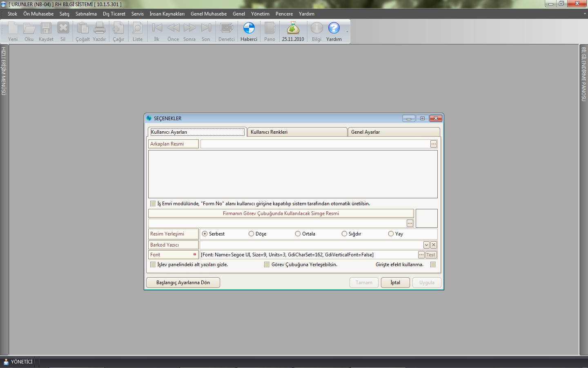The height and width of the screenshot is (368, 588).
Task: Enable Girişte efekt kullanma checkbox
Action: pyautogui.click(x=433, y=265)
